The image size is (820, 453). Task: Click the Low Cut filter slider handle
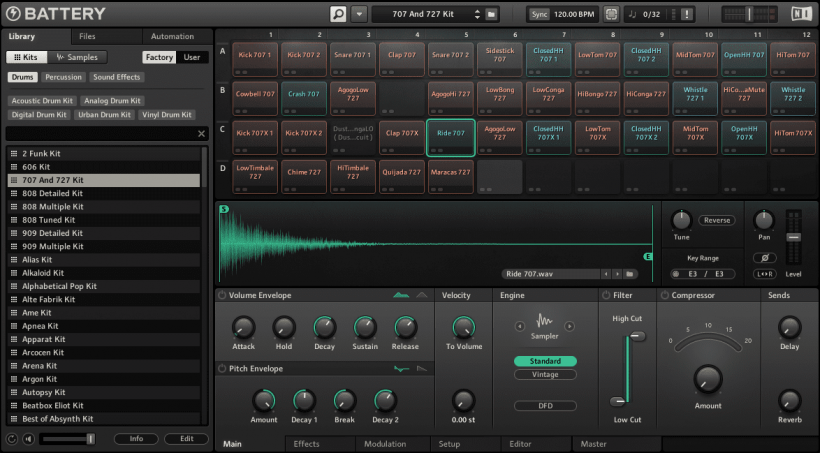618,402
